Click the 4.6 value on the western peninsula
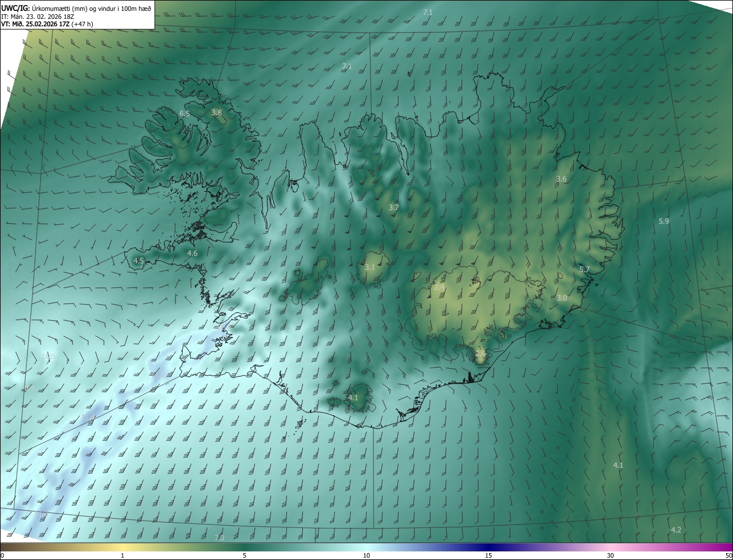Viewport: 733px width, 560px height. tap(192, 253)
